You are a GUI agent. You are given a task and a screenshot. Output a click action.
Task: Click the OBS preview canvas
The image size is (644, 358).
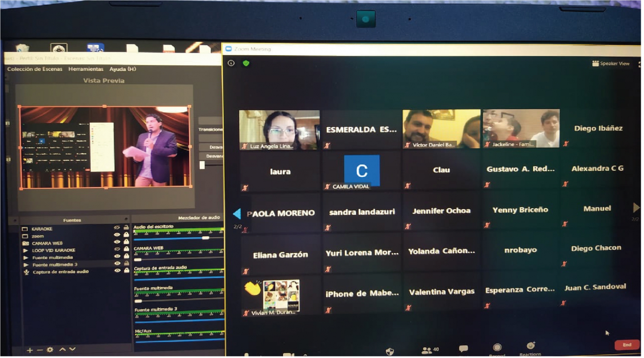tap(105, 147)
